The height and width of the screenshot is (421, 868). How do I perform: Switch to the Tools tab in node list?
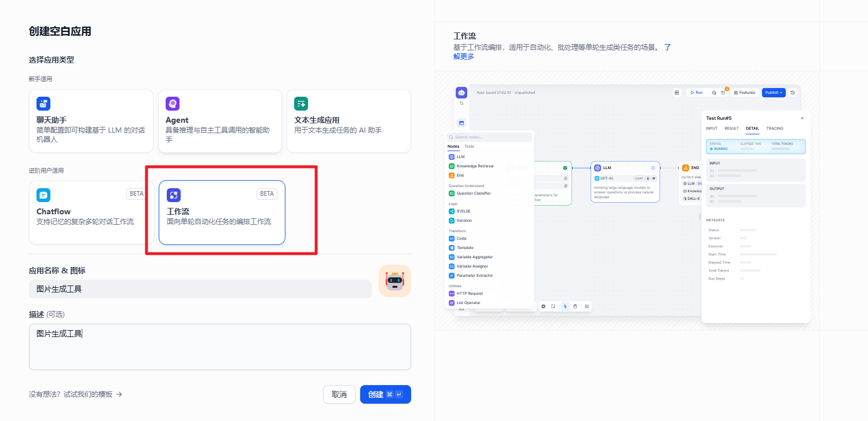pyautogui.click(x=469, y=147)
